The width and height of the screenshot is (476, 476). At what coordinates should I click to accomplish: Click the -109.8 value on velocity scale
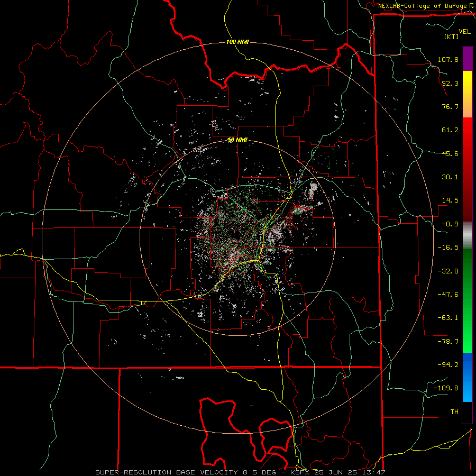click(x=446, y=388)
